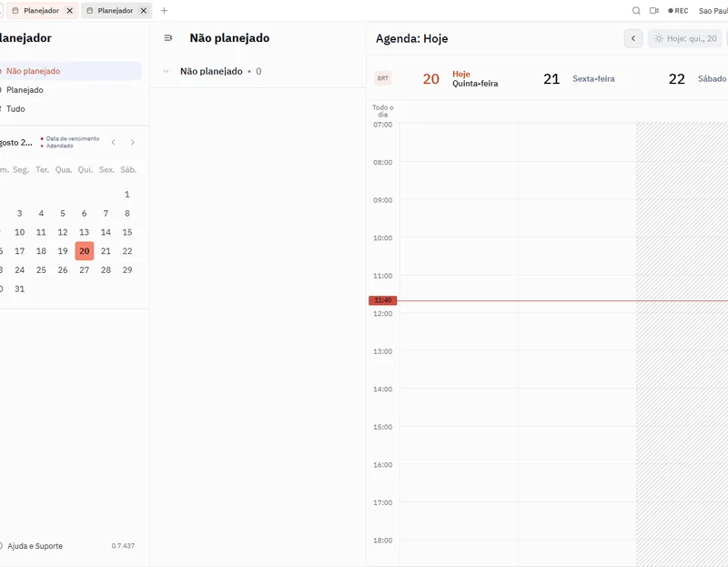Screen dimensions: 728x567
Task: Open a new tab with plus icon
Action: (164, 11)
